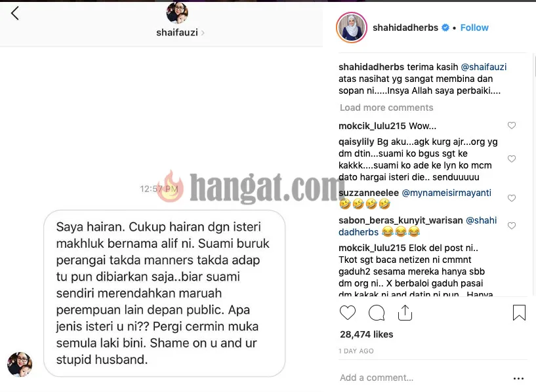Like qaisylily's comment with heart
536x392 pixels.
(x=512, y=159)
